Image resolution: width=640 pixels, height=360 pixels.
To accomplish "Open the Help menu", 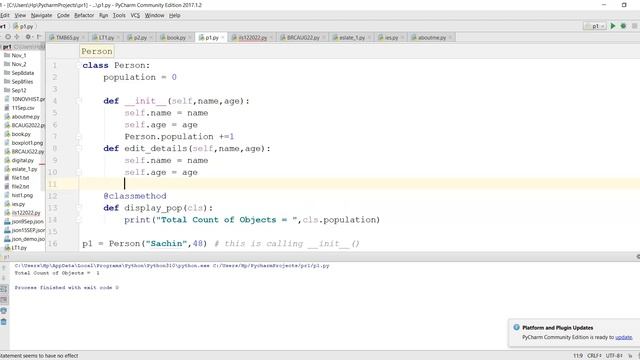I will [x=175, y=16].
